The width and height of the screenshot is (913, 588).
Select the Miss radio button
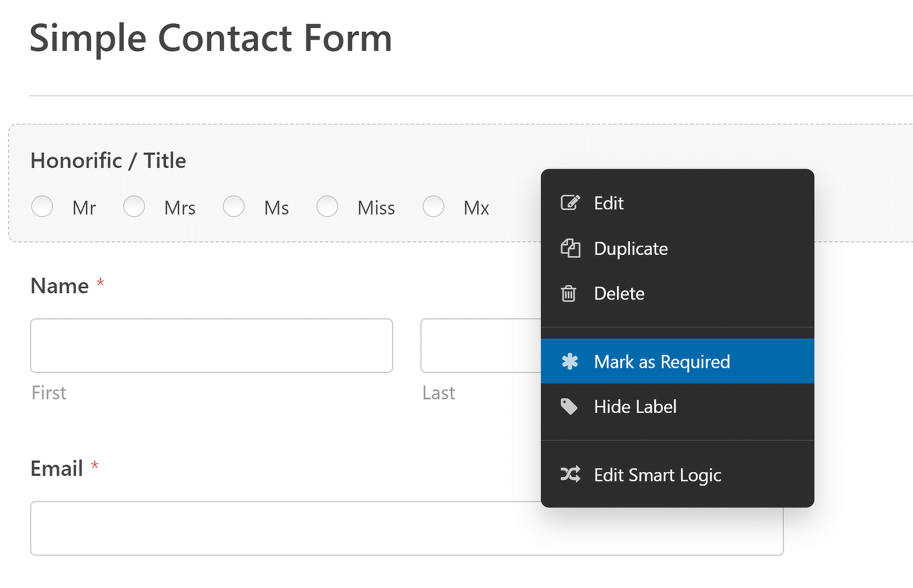click(328, 206)
